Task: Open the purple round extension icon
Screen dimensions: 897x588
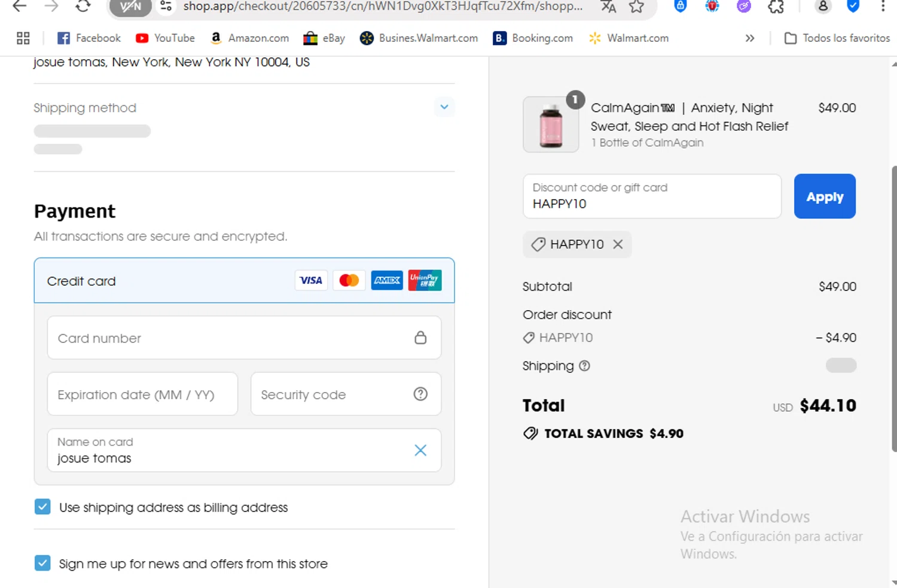Action: pyautogui.click(x=743, y=7)
